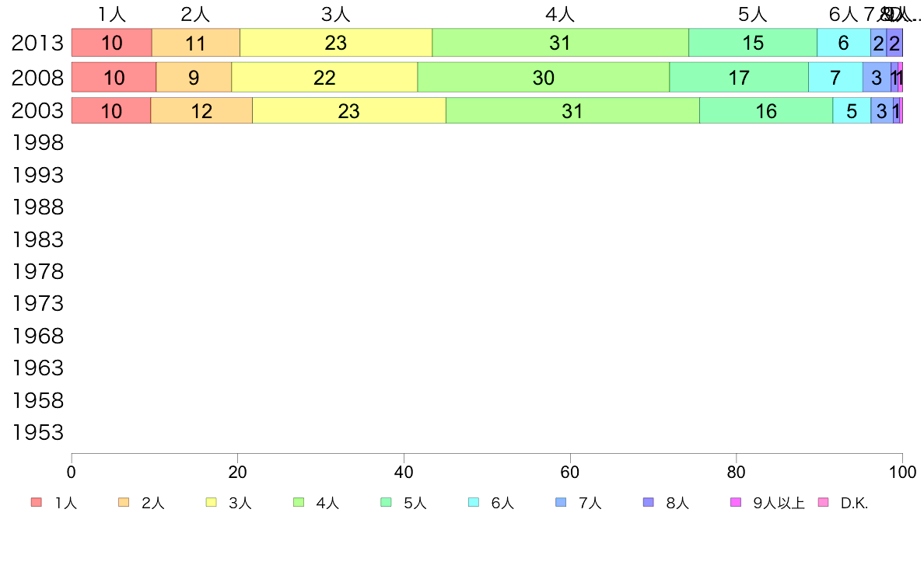Click the 2003 cyan segment showing 5
The height and width of the screenshot is (572, 924).
click(x=852, y=111)
